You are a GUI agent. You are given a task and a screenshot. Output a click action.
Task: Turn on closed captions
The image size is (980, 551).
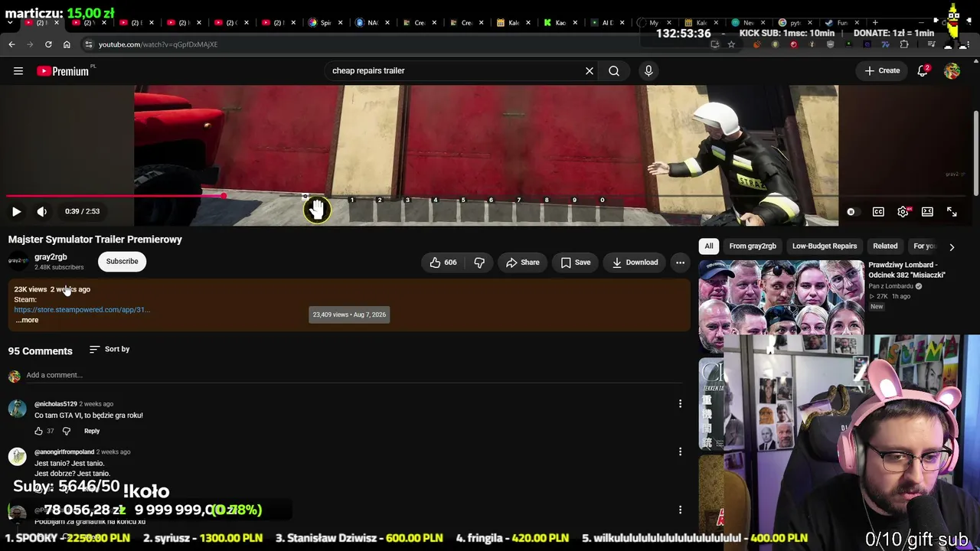[878, 212]
